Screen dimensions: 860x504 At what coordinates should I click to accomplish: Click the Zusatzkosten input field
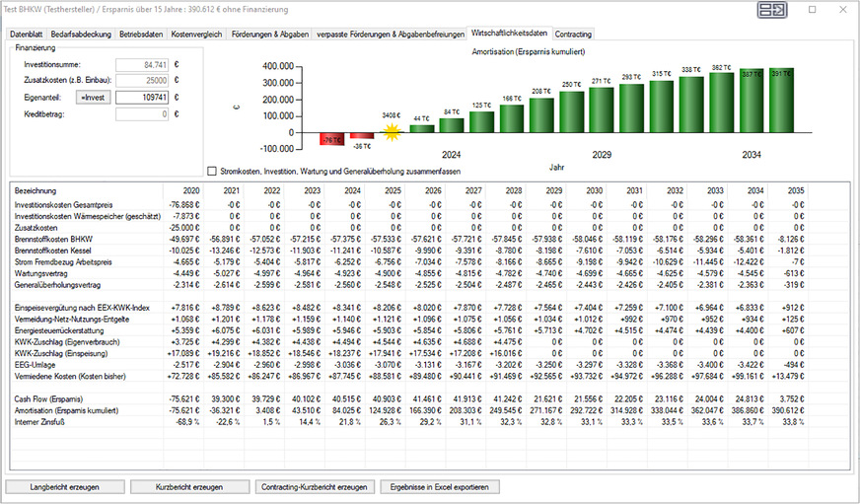click(142, 80)
